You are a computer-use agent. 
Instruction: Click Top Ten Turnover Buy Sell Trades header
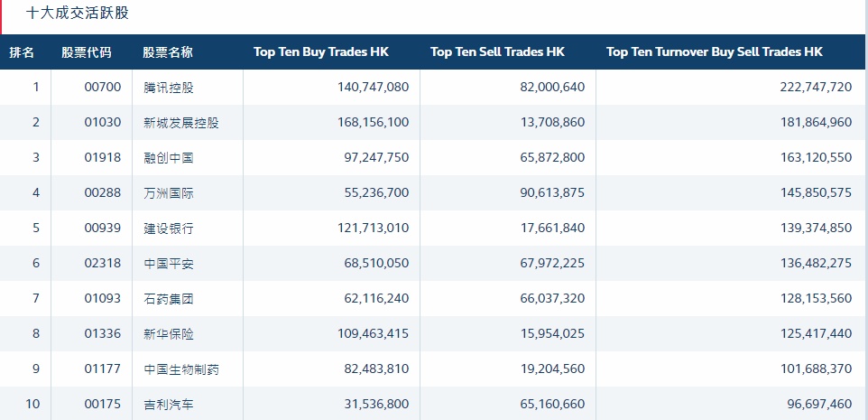(715, 52)
